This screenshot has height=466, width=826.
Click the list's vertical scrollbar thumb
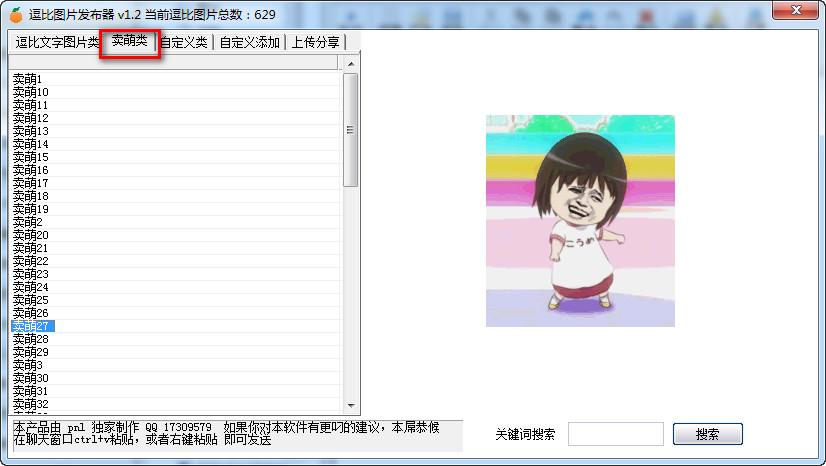coord(351,130)
